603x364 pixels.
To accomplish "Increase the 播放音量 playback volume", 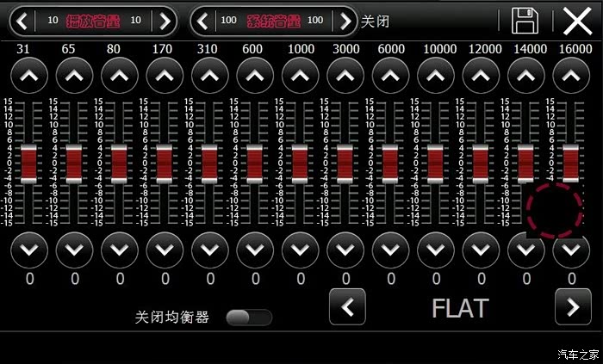I will click(164, 20).
